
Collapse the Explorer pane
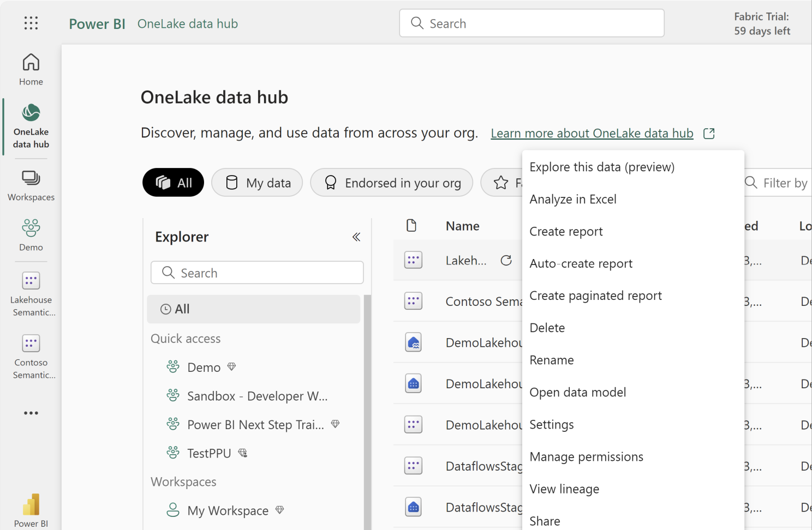click(356, 237)
